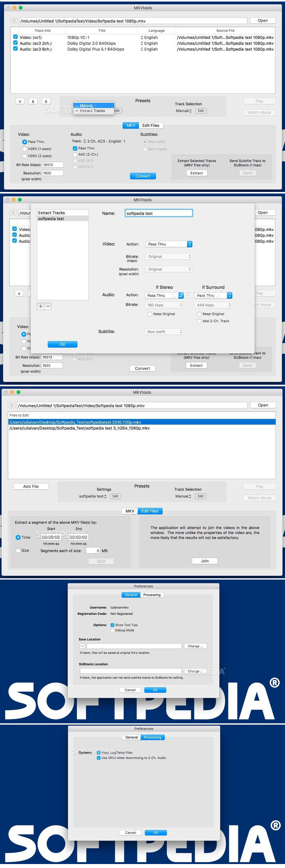Check Add 2-Ch. Track in preset editor

[199, 321]
